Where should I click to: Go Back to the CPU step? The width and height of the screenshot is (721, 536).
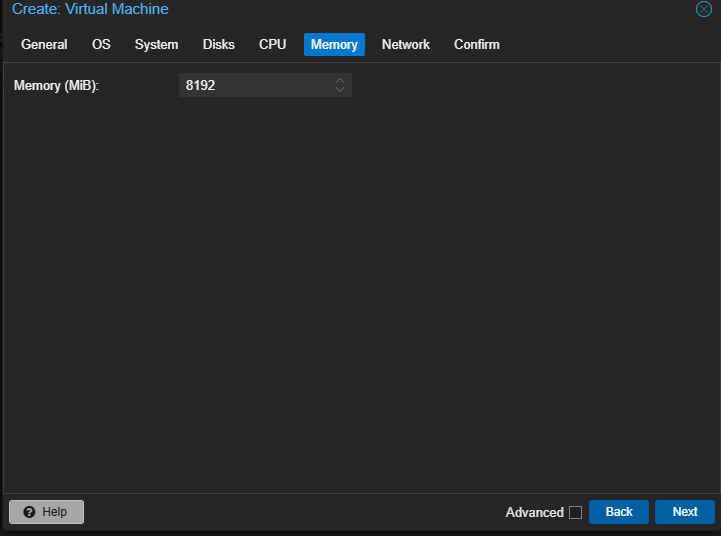(619, 512)
